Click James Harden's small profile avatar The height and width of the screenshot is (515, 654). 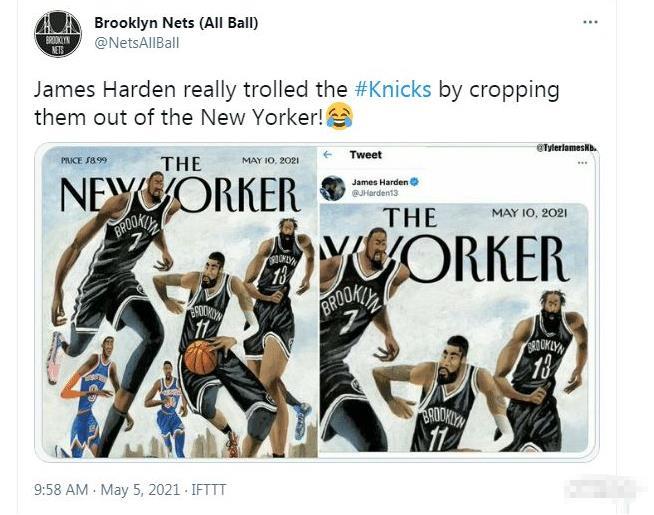point(332,188)
